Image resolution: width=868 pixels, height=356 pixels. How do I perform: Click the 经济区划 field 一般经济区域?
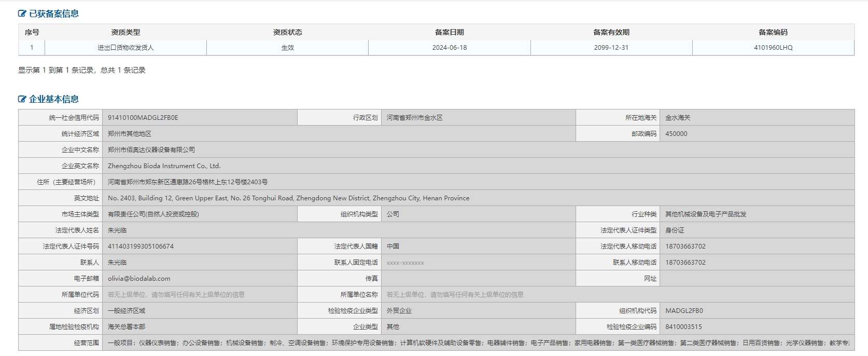(x=200, y=311)
